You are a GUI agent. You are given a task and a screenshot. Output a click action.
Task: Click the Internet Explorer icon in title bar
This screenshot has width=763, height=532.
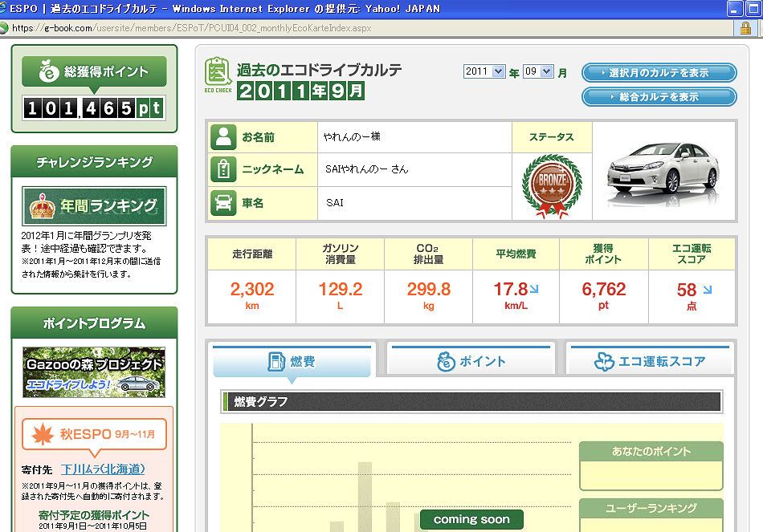tap(3, 8)
